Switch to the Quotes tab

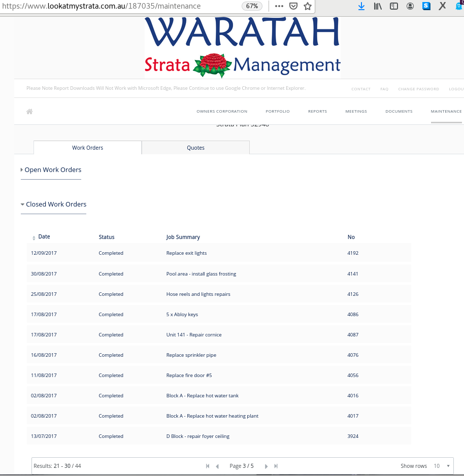195,148
